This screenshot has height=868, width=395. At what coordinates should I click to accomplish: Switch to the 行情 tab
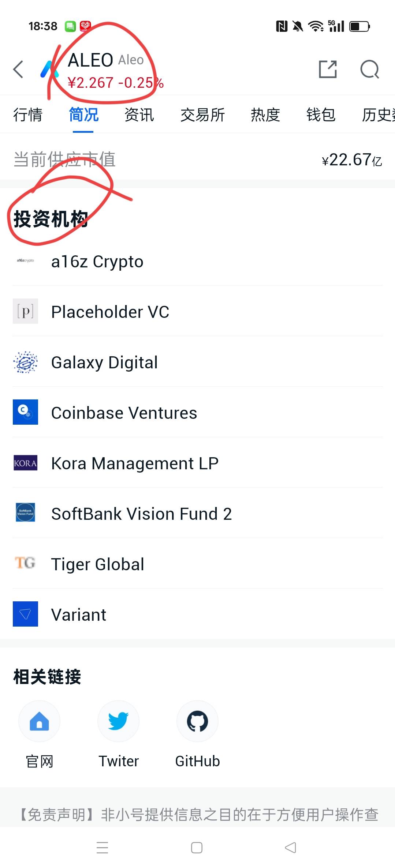28,115
